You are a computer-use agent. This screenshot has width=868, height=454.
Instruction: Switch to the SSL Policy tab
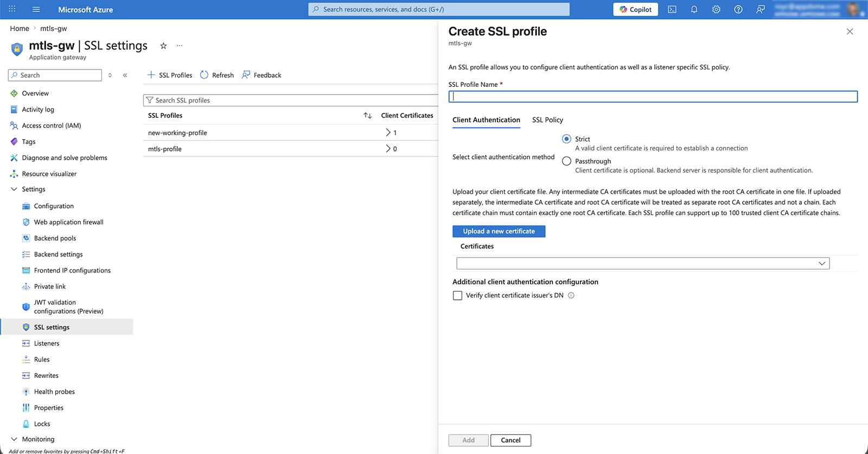click(x=547, y=120)
